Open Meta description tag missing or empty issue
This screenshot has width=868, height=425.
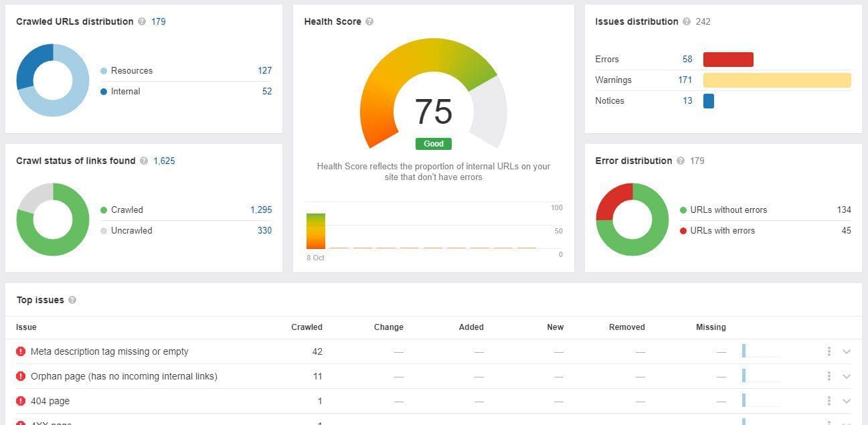[x=110, y=351]
